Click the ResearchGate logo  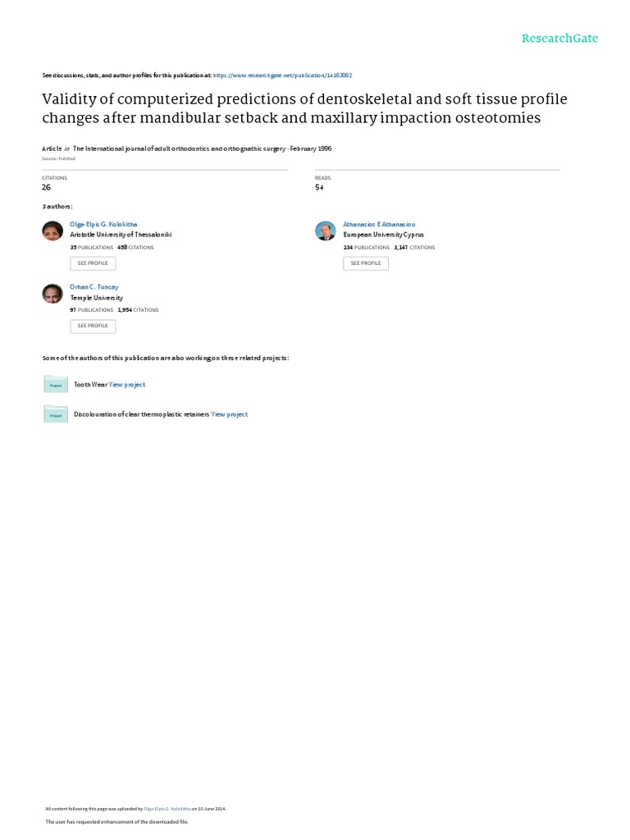[559, 39]
